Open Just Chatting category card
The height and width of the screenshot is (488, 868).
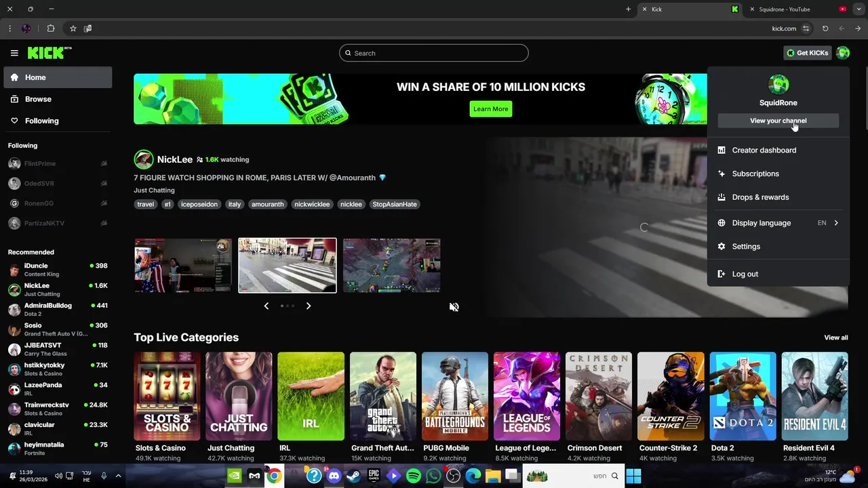point(239,396)
